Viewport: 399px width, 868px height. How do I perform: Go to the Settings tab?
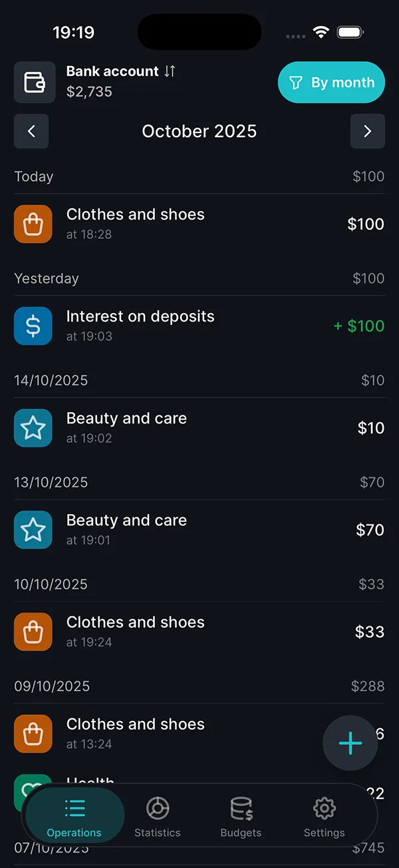point(324,818)
